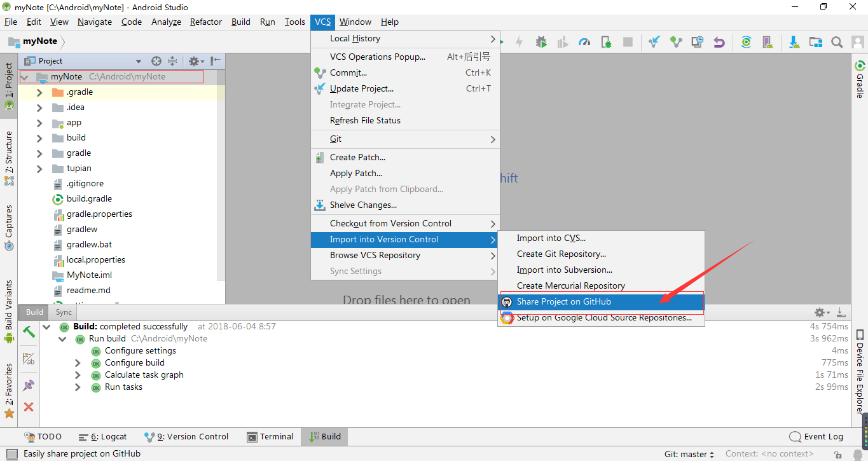Click Sync Project with Gradle Files
This screenshot has width=868, height=461.
tap(747, 42)
